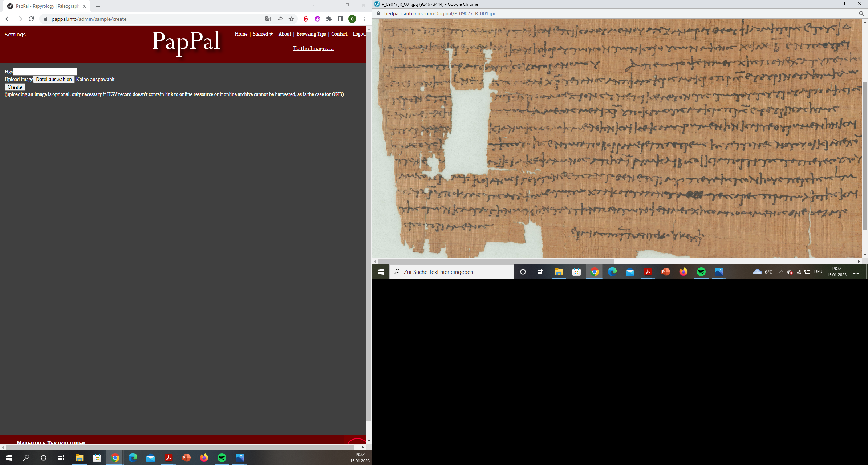Reload the pappal.info page

31,19
